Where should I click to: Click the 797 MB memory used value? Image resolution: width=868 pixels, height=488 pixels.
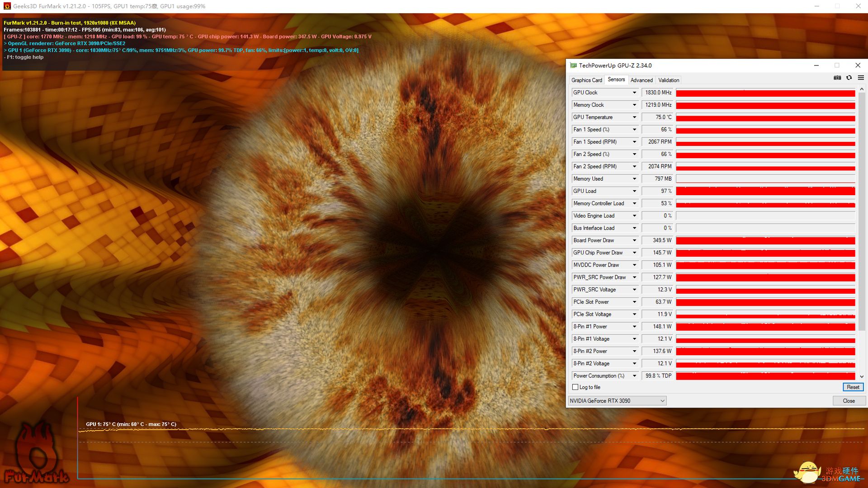(x=658, y=179)
